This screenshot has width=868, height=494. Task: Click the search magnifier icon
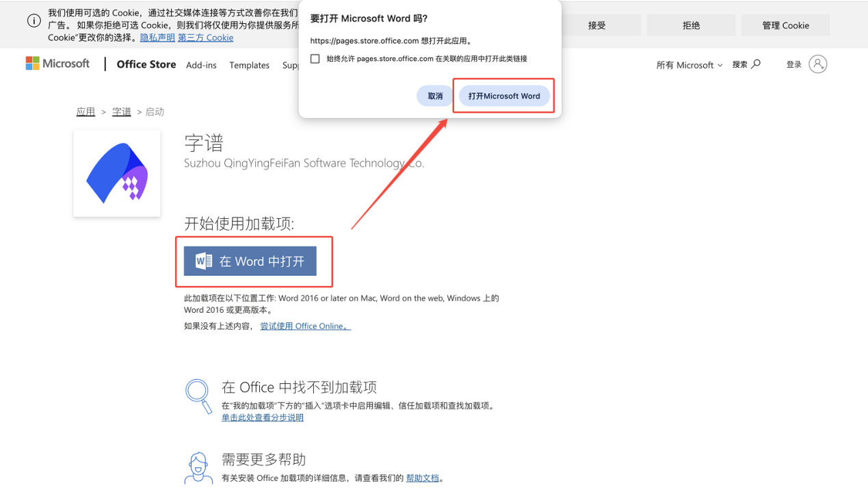tap(756, 64)
